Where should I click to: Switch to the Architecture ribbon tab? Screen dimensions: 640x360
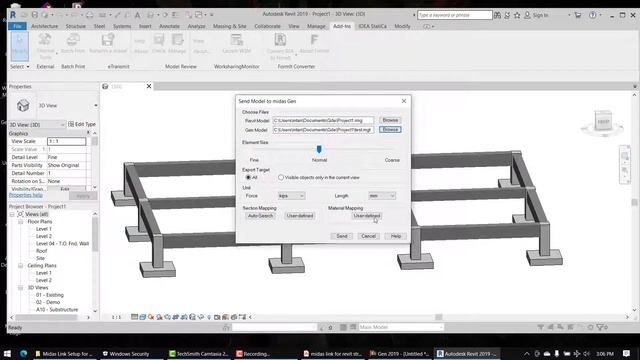(44, 26)
